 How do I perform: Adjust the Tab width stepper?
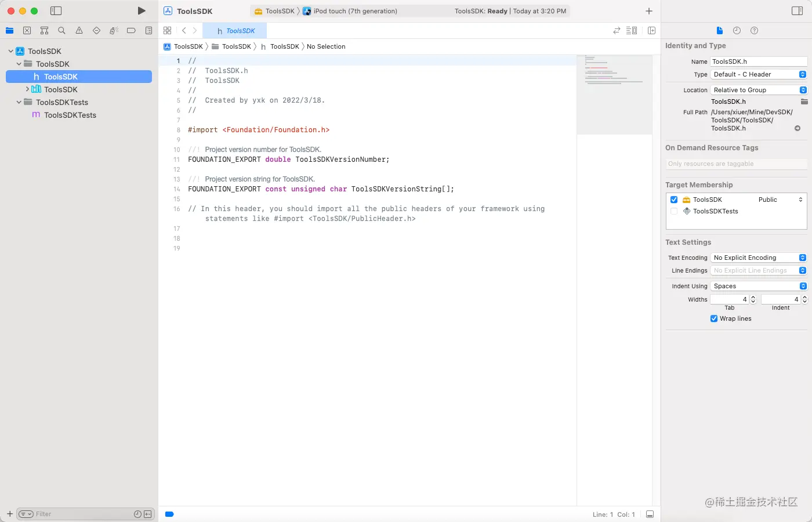[x=753, y=299]
